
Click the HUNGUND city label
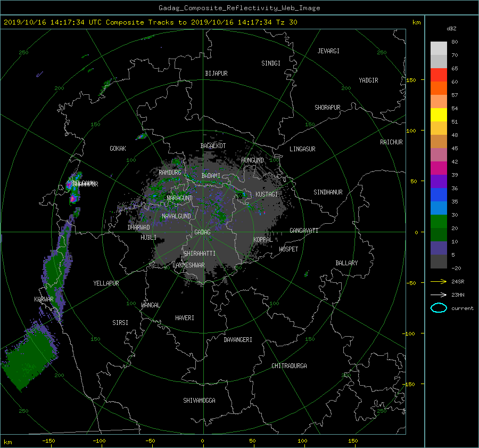252,160
